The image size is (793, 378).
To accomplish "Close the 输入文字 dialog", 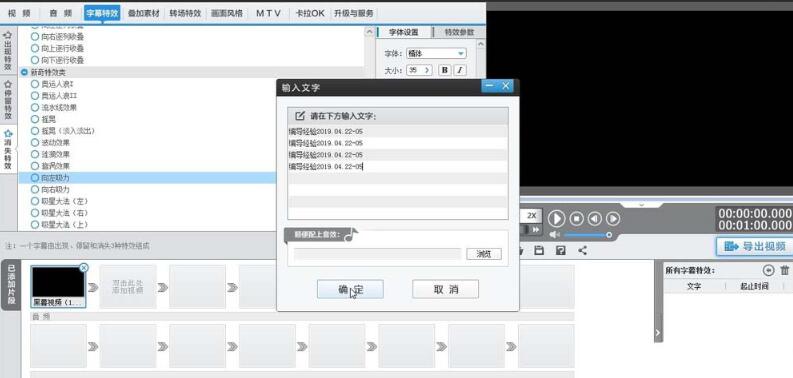I will (506, 86).
